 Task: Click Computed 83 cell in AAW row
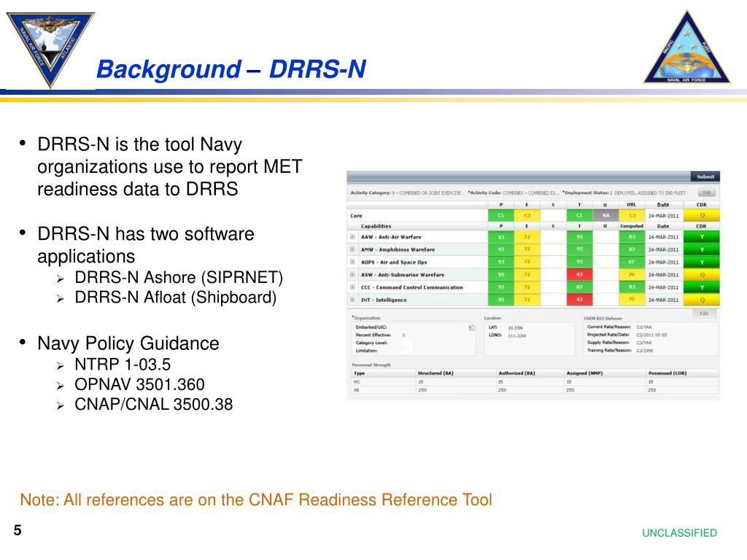(x=632, y=237)
